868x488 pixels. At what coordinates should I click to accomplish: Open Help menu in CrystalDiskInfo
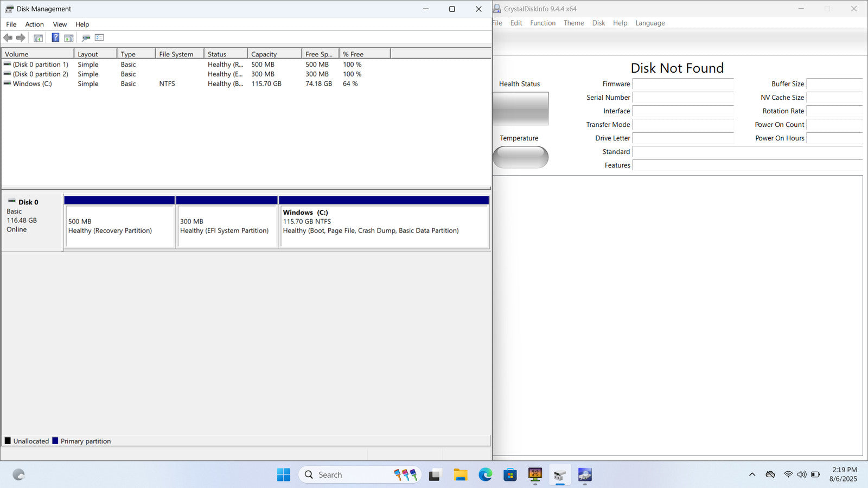click(620, 23)
